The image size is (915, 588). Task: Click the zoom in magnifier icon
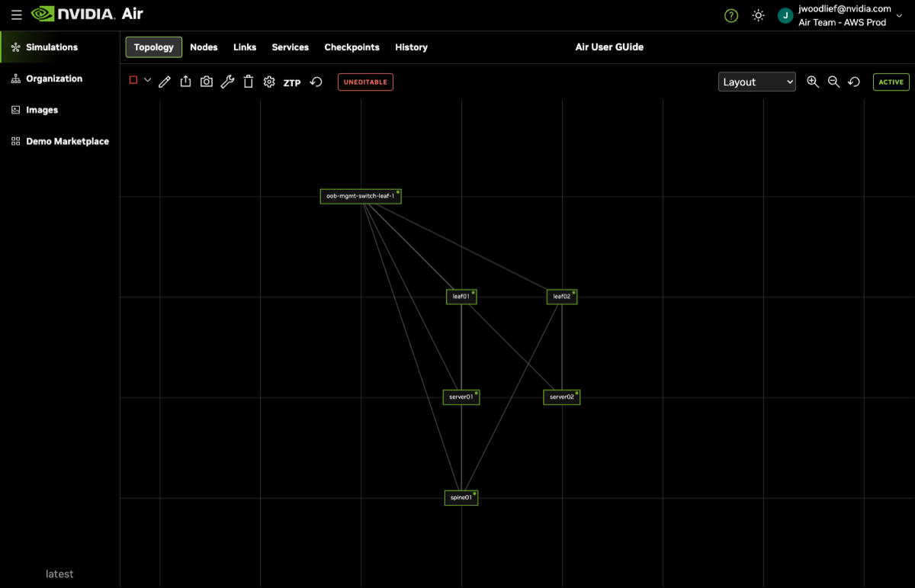813,82
